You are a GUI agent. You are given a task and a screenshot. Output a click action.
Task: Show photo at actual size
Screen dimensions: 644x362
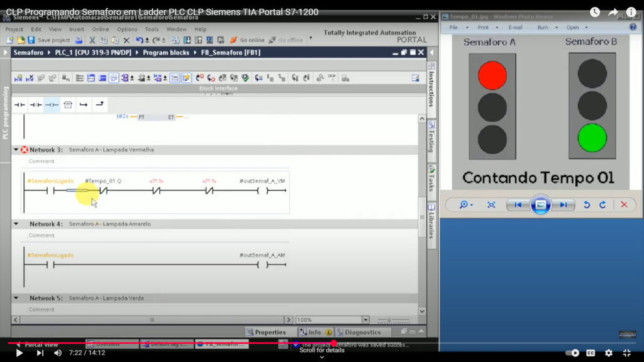[x=491, y=205]
